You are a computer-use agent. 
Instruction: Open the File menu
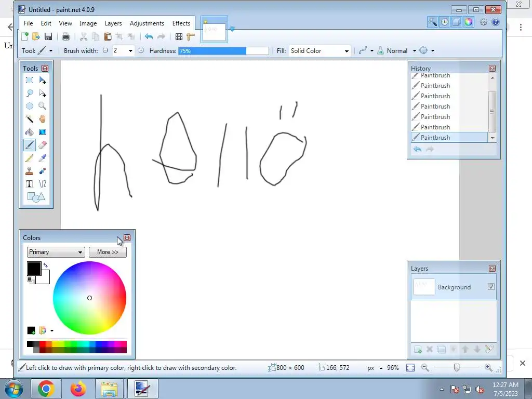pos(28,23)
